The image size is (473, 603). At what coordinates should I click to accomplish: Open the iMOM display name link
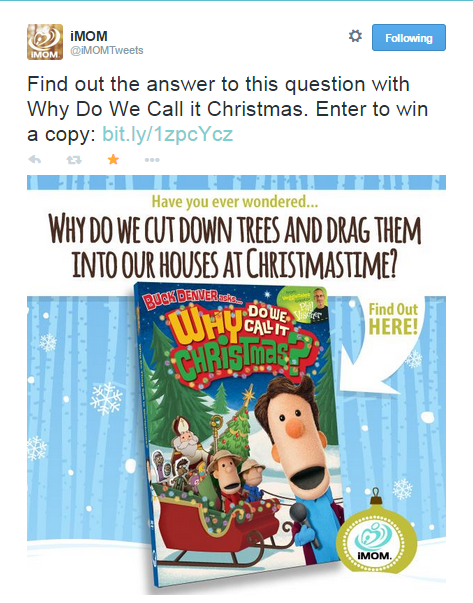(x=89, y=36)
